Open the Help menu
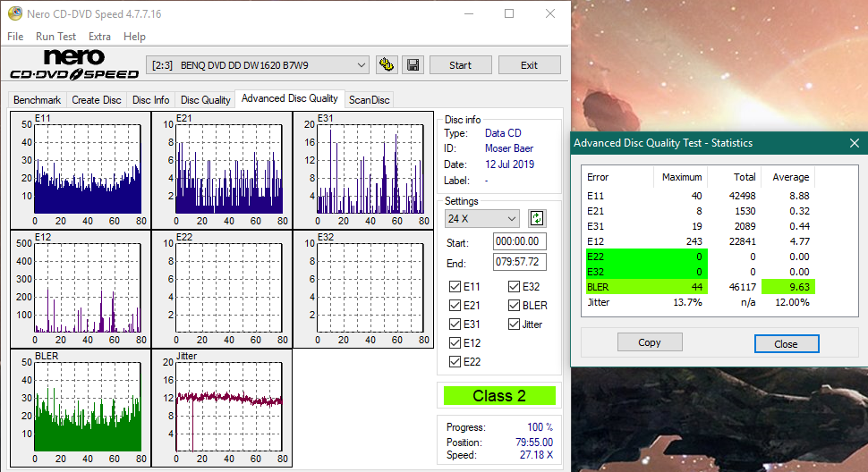The width and height of the screenshot is (868, 472). click(x=134, y=37)
